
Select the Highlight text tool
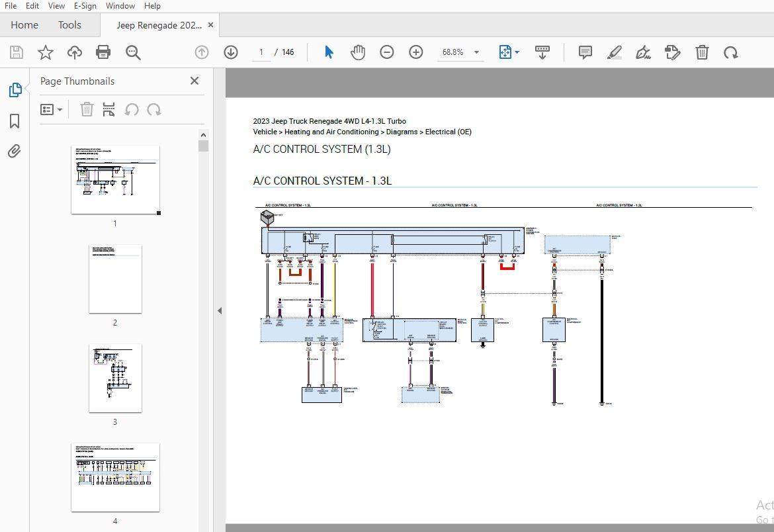point(614,52)
